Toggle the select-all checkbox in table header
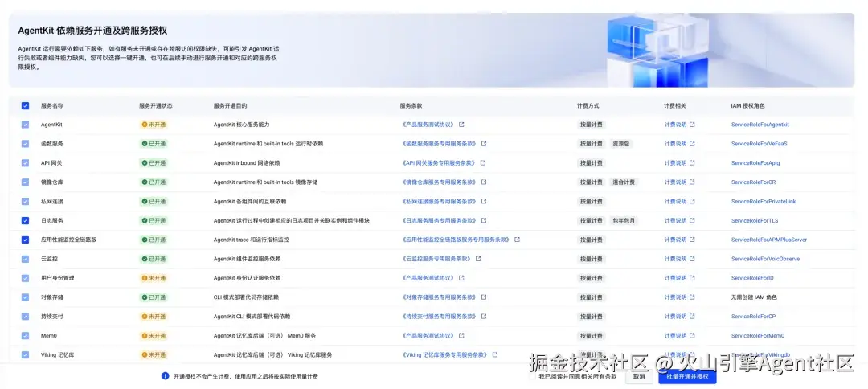Viewport: 868px width, 389px height. pyautogui.click(x=25, y=105)
